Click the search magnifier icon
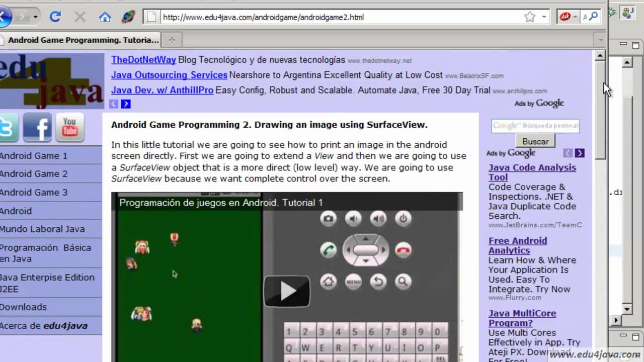The width and height of the screenshot is (644, 362). pyautogui.click(x=594, y=17)
